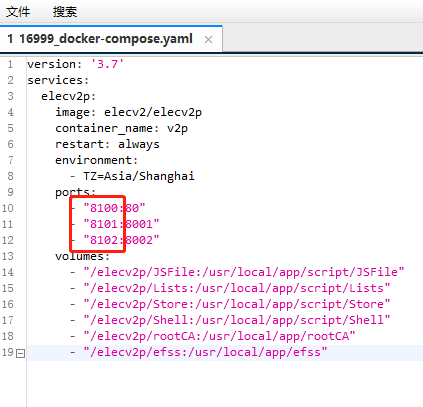
Task: Click line number 1 in gutter
Action: tap(10, 64)
